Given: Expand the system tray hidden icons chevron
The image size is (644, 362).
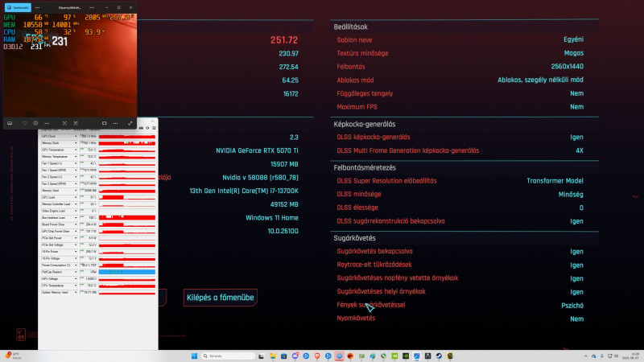Looking at the screenshot, I should [x=586, y=356].
